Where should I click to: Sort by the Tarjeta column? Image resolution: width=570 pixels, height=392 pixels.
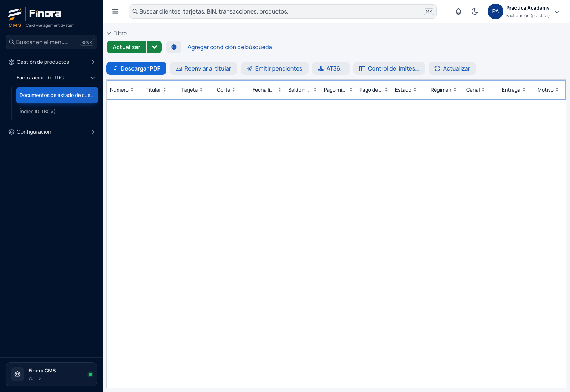[x=192, y=90]
